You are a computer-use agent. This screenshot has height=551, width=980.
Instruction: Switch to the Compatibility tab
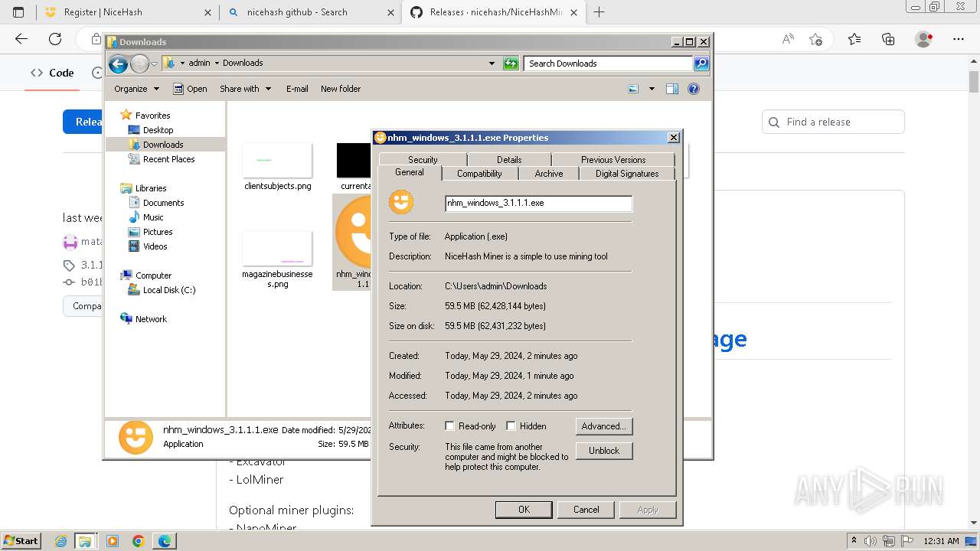479,174
